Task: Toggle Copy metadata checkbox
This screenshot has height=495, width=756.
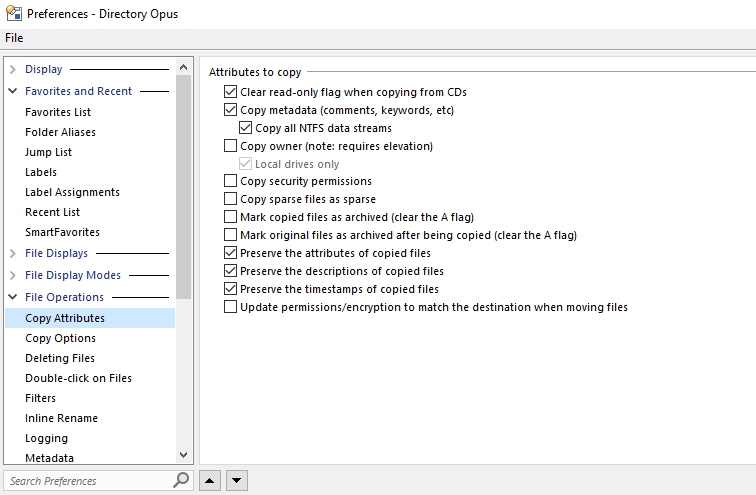Action: [230, 110]
